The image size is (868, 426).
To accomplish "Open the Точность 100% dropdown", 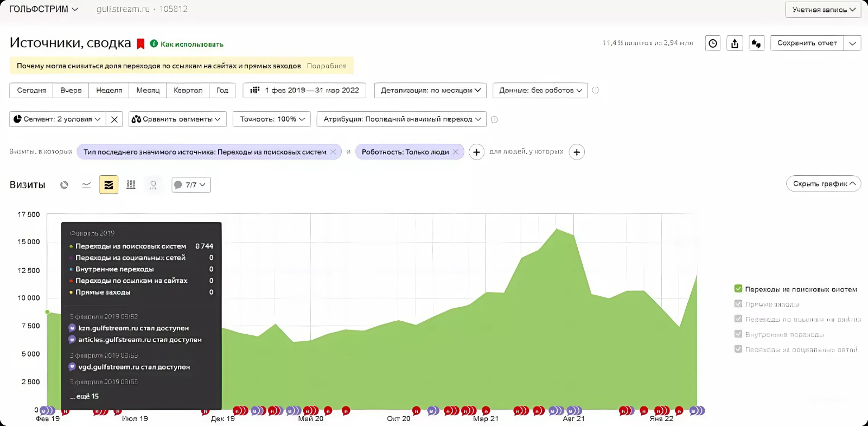I will [272, 119].
